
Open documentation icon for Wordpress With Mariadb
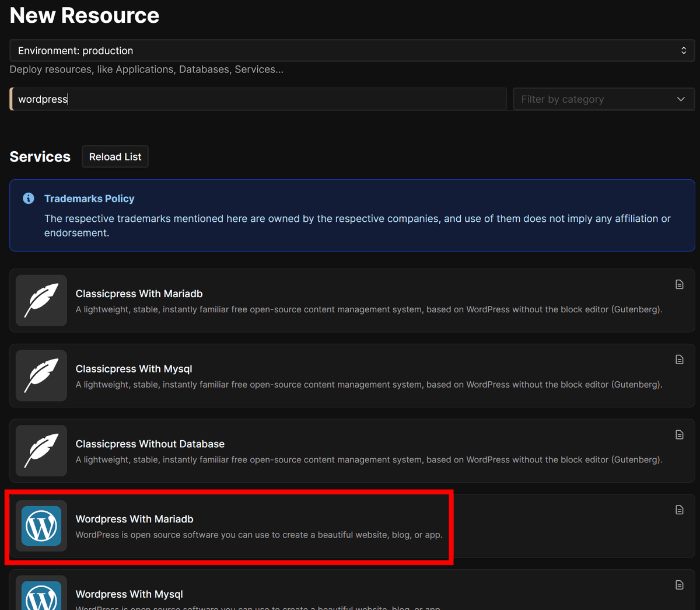coord(680,510)
